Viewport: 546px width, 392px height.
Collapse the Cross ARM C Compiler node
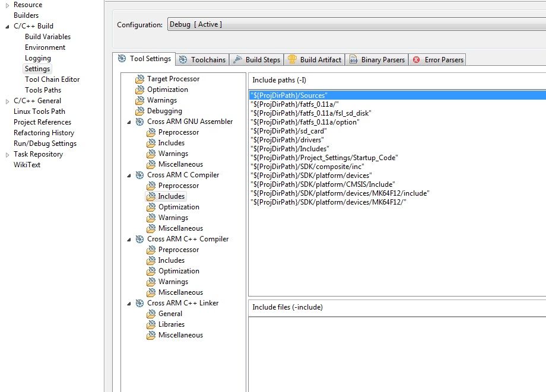pyautogui.click(x=129, y=176)
